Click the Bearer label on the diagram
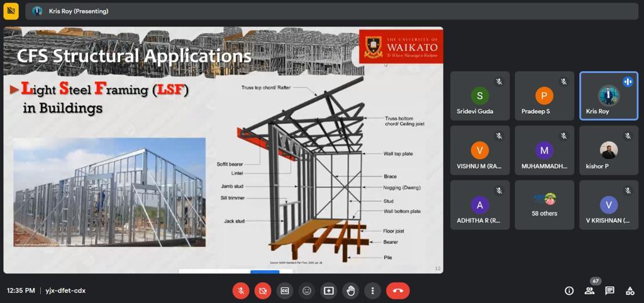Viewport: 644px width, 303px height. click(x=391, y=242)
